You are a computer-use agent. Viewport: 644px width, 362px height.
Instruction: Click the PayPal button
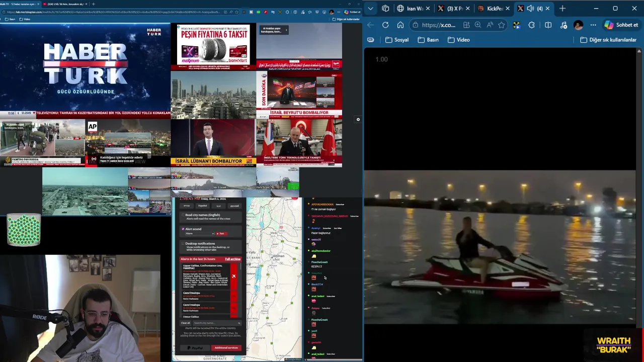coord(195,348)
